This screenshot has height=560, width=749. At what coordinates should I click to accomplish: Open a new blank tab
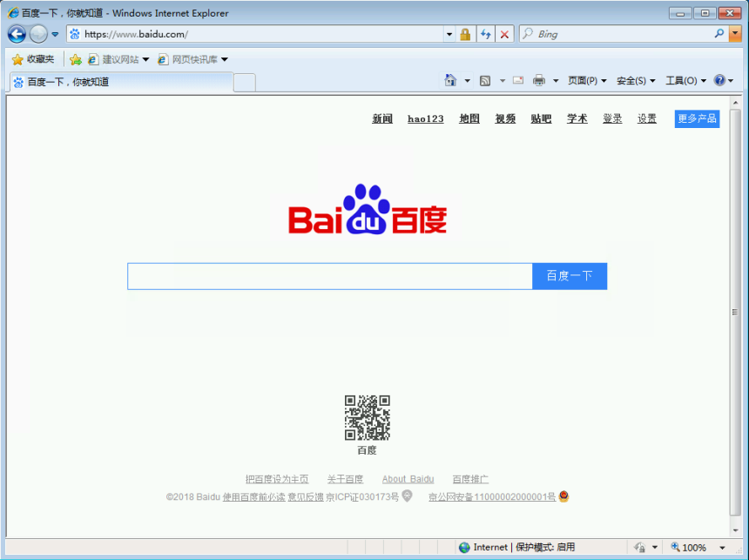coord(245,83)
